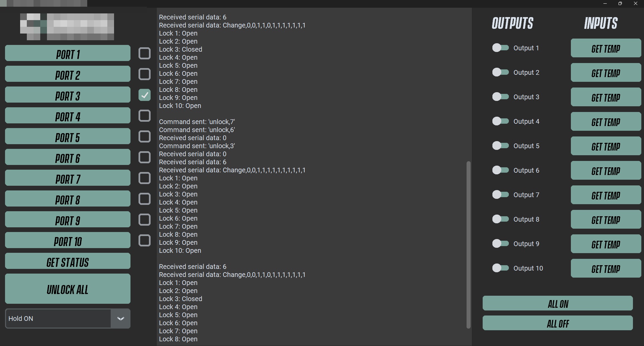The height and width of the screenshot is (346, 644).
Task: Switch on the Output 2 toggle
Action: pos(500,72)
